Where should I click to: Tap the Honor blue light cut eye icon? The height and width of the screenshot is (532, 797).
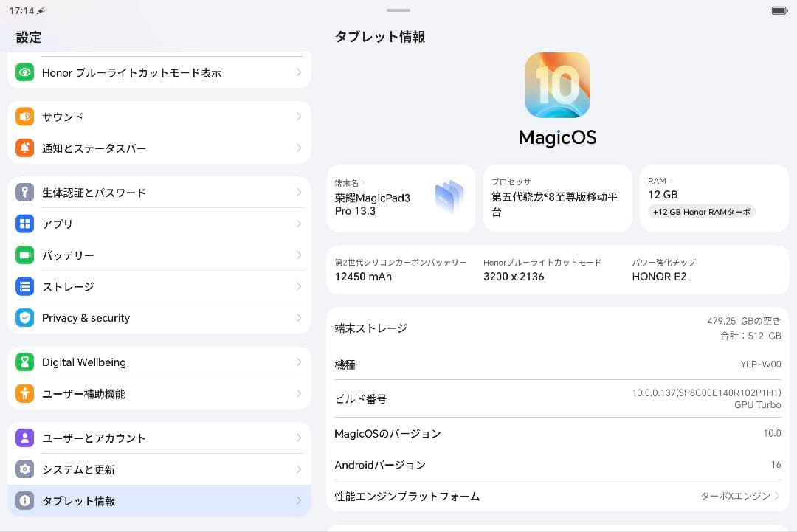click(24, 72)
